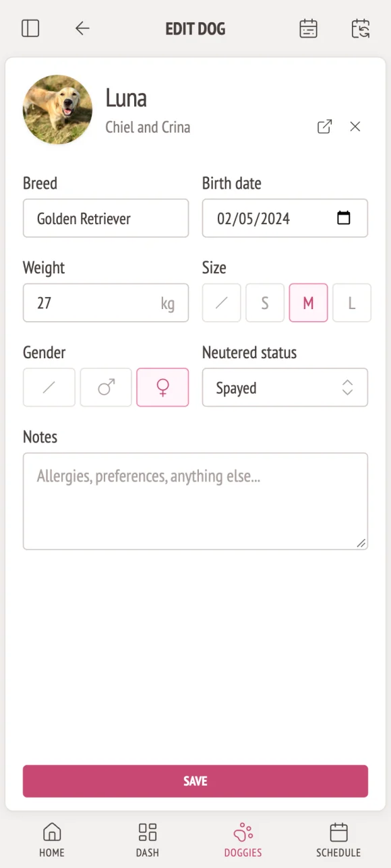The height and width of the screenshot is (868, 391).
Task: Click the Birth date field
Action: coord(285,218)
